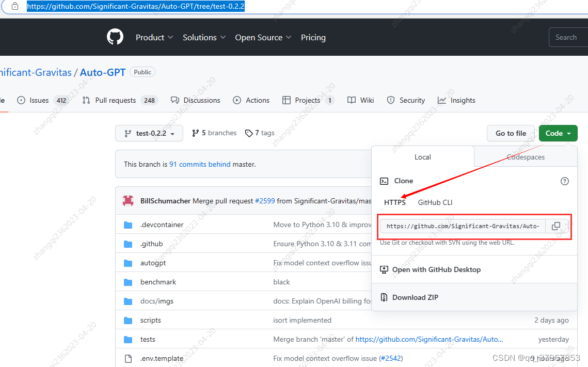Open the .env.template file
The height and width of the screenshot is (367, 588).
(162, 358)
